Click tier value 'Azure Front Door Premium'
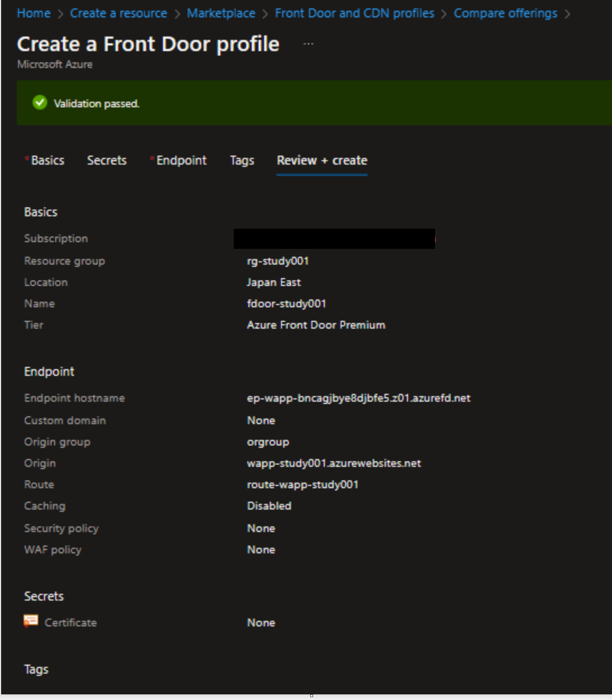This screenshot has height=700, width=612. 316,325
